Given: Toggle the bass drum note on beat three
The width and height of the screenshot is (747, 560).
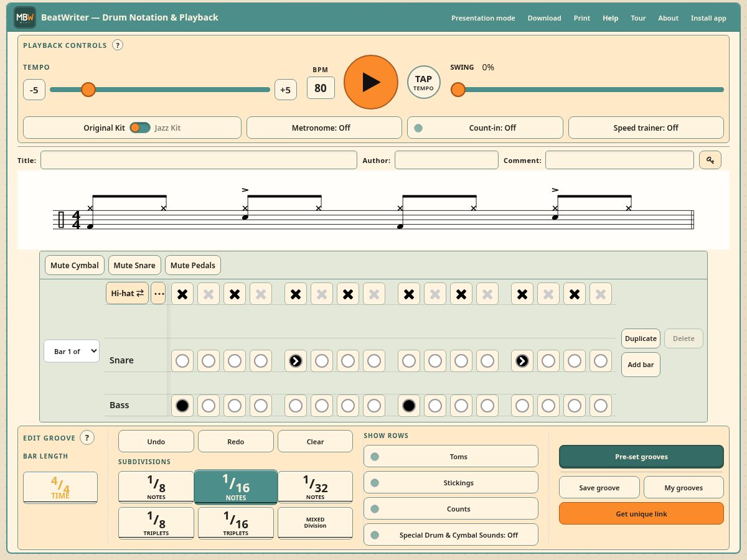Looking at the screenshot, I should pos(409,406).
